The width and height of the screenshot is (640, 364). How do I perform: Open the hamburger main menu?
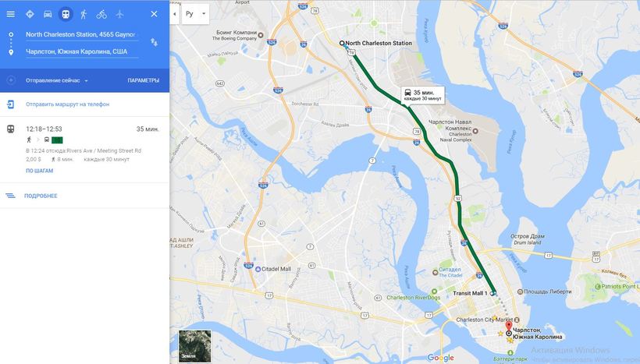pos(11,14)
